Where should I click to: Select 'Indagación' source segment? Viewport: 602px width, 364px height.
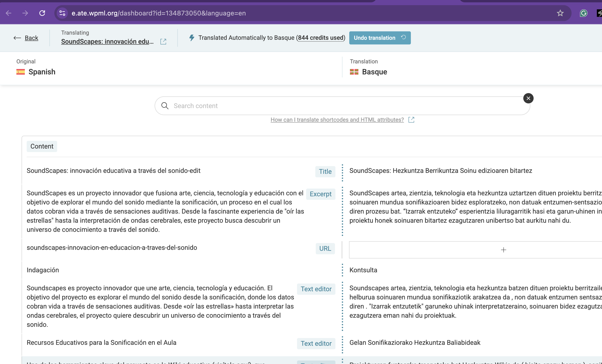tap(43, 270)
